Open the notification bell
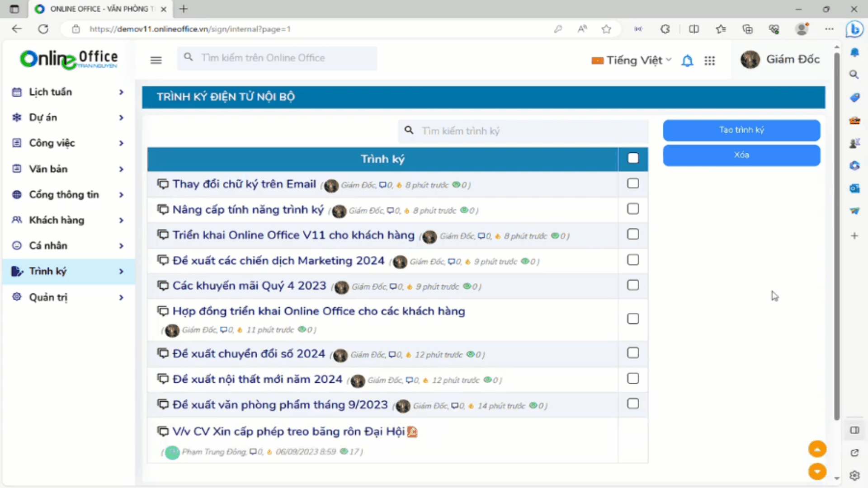Viewport: 868px width, 488px height. [x=687, y=61]
